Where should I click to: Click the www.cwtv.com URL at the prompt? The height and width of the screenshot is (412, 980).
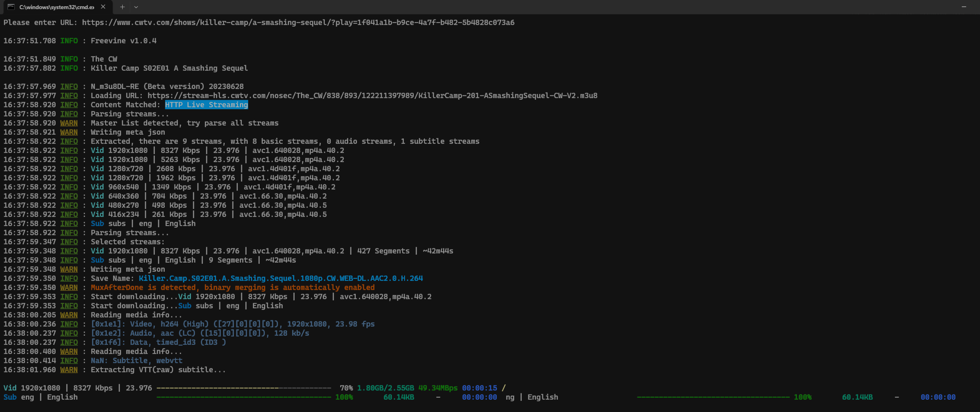click(298, 23)
